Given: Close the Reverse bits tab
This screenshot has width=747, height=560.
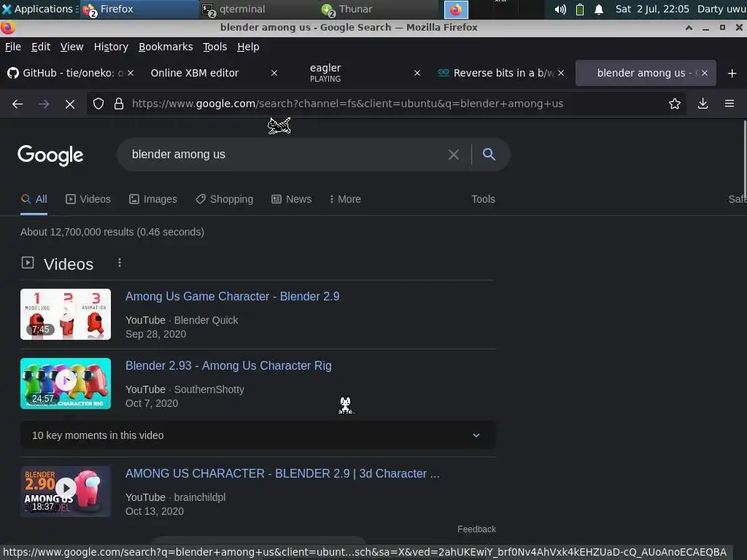Looking at the screenshot, I should coord(561,73).
